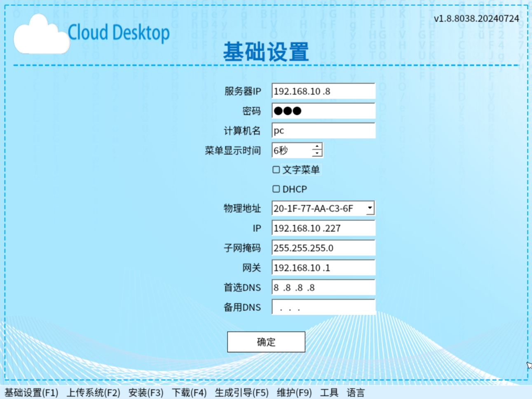Click the 计算机名 label

click(x=242, y=131)
